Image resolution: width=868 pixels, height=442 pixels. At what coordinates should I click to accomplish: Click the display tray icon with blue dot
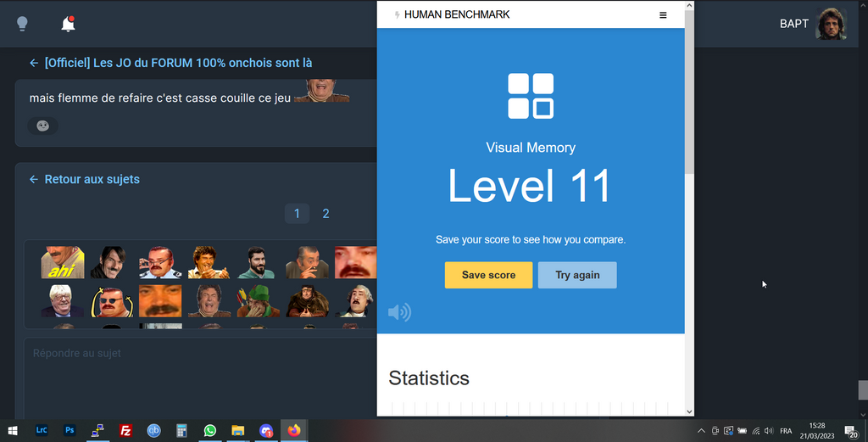click(x=728, y=431)
